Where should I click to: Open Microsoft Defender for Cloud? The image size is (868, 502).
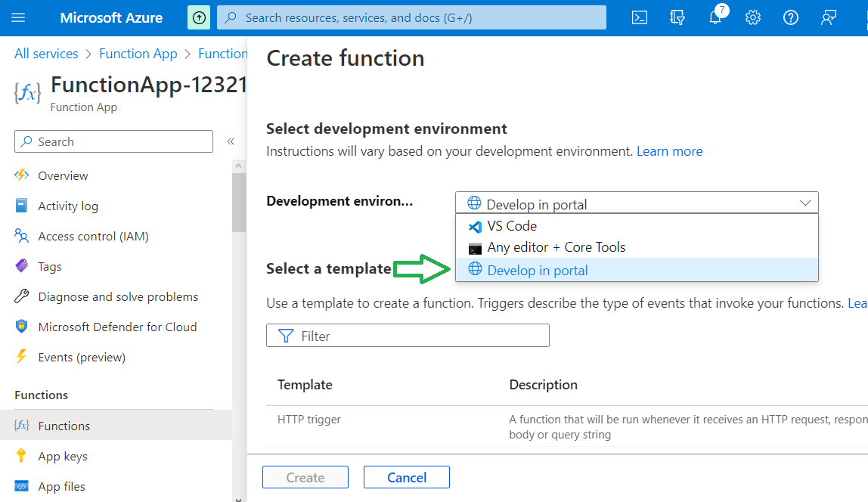(x=116, y=327)
